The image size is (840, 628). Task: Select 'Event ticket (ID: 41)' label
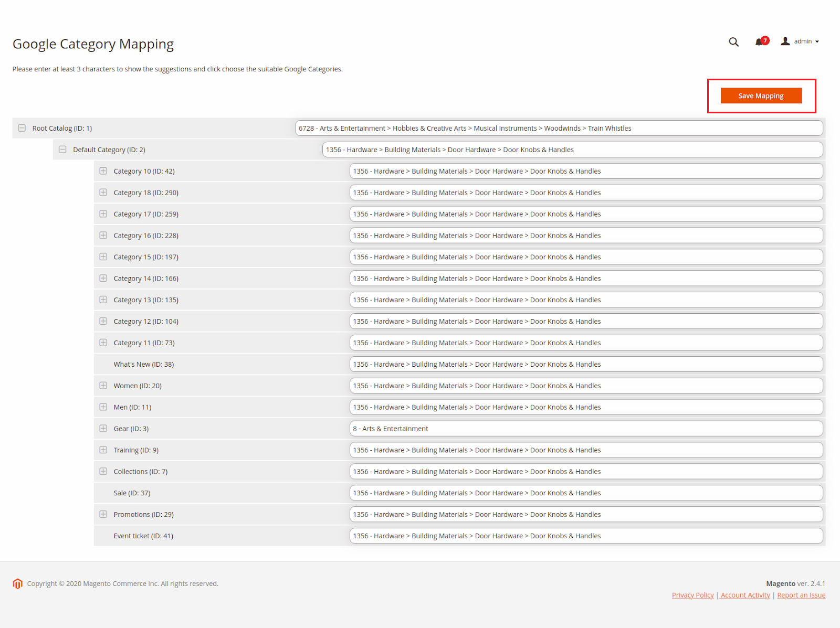(143, 536)
